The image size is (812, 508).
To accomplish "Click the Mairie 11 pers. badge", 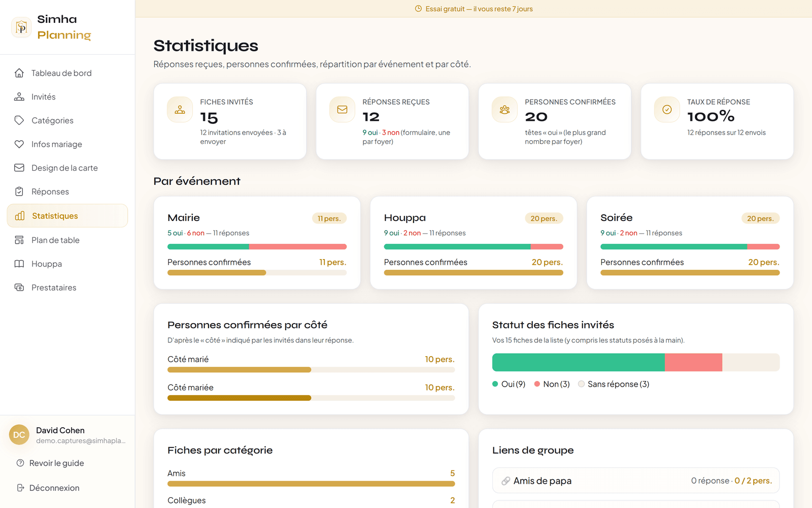I will click(329, 218).
